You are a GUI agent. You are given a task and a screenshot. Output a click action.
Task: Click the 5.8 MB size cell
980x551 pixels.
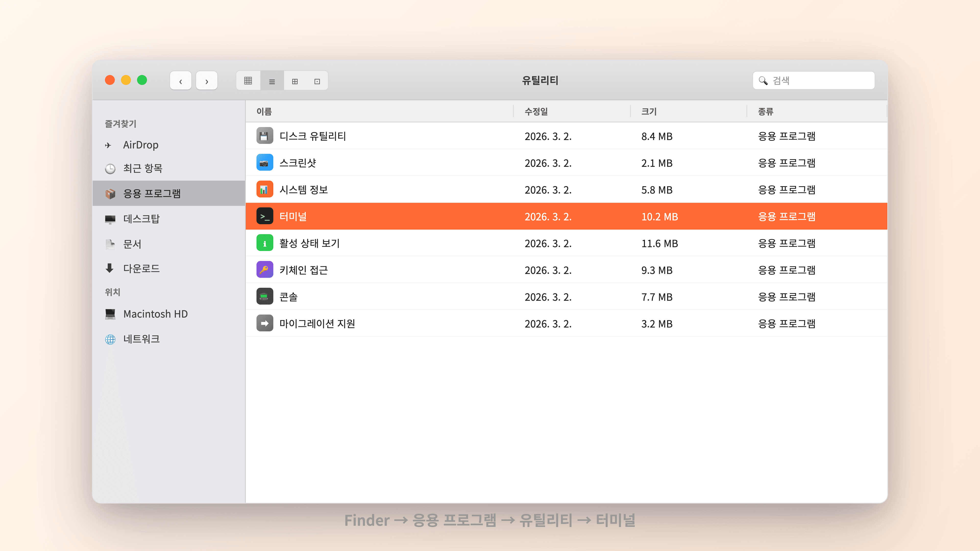(x=657, y=190)
